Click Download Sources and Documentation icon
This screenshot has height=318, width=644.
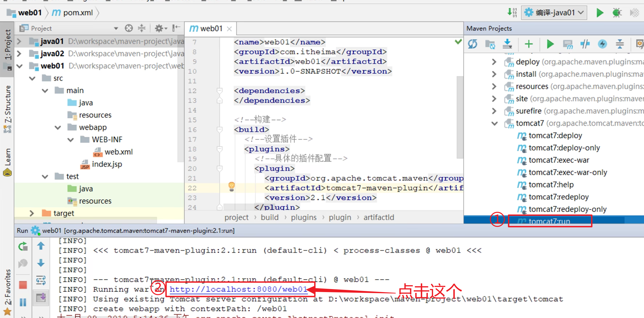click(x=507, y=44)
